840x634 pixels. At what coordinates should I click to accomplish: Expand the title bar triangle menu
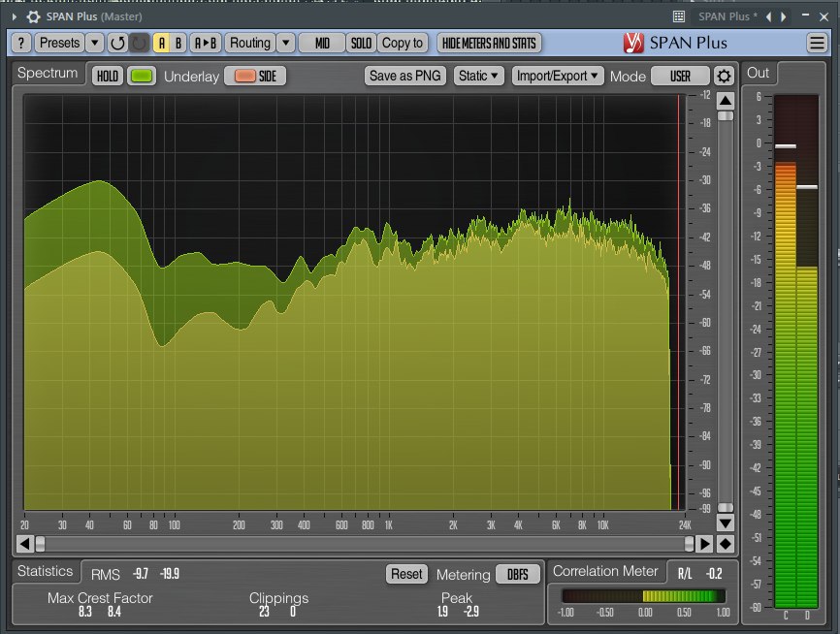pyautogui.click(x=15, y=16)
